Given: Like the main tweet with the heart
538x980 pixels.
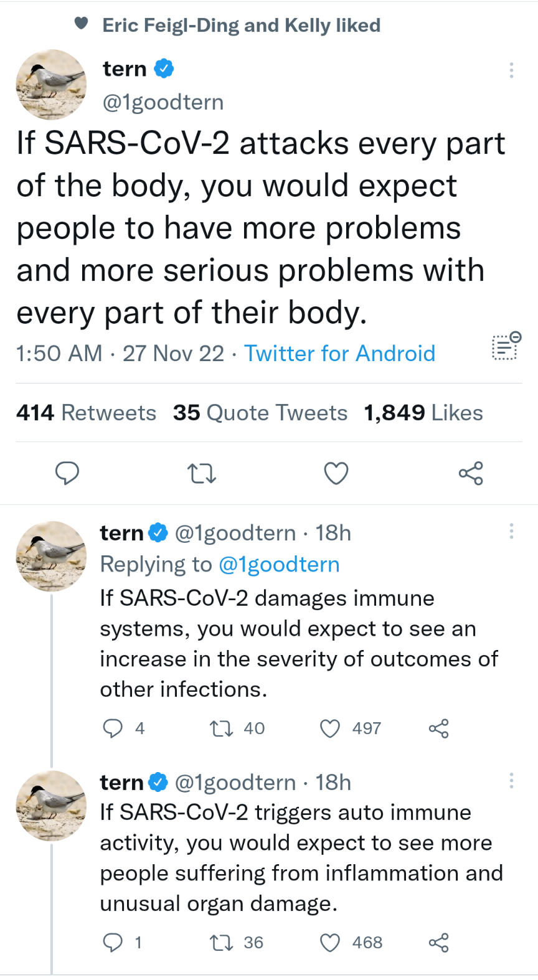Looking at the screenshot, I should pyautogui.click(x=336, y=474).
